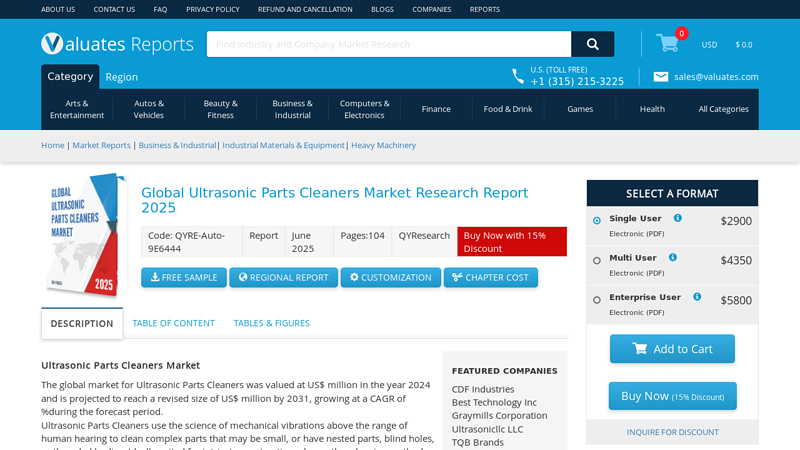The height and width of the screenshot is (450, 800).
Task: Open Beauty & Fitness category
Action: [220, 109]
